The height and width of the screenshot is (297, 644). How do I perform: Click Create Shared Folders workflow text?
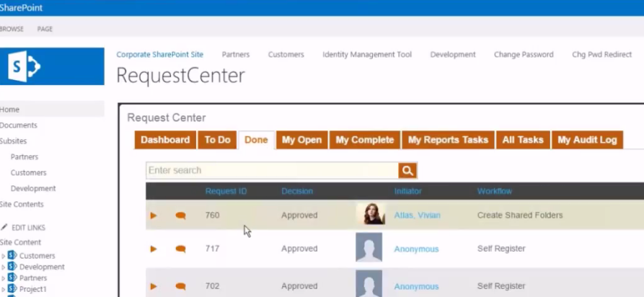coord(520,216)
